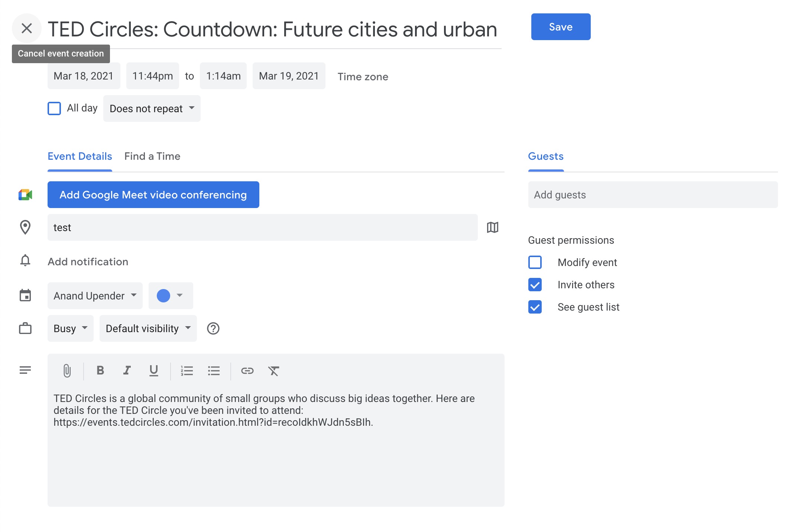Screen dimensions: 804x532
Task: Click the Google Meet camera icon
Action: pos(25,195)
